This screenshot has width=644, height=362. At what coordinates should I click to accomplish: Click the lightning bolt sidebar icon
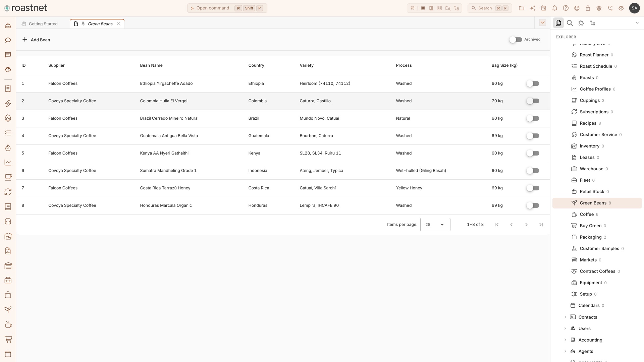tap(8, 103)
